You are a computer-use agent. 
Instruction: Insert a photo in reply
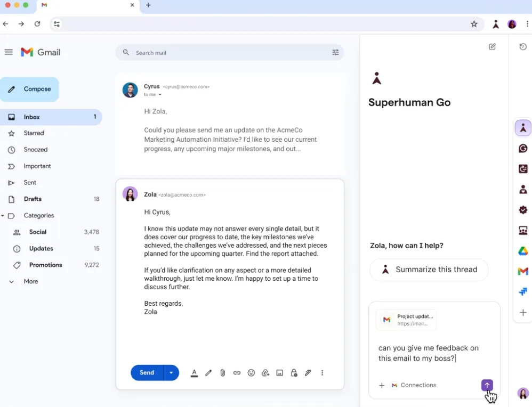click(279, 373)
